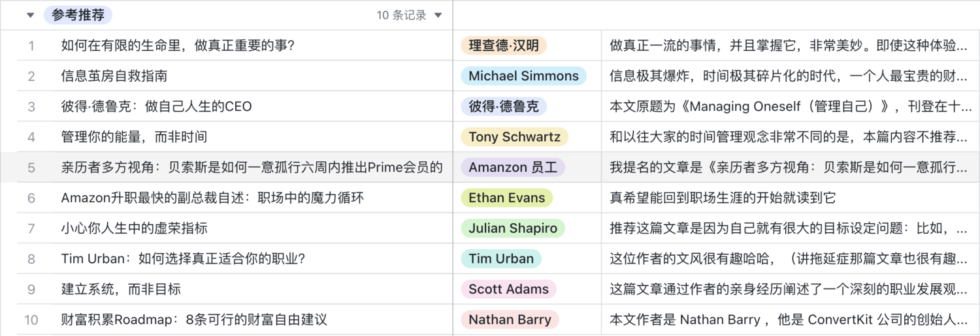Open record titled 信息茧房自救指南
The width and height of the screenshot is (980, 336).
(114, 76)
